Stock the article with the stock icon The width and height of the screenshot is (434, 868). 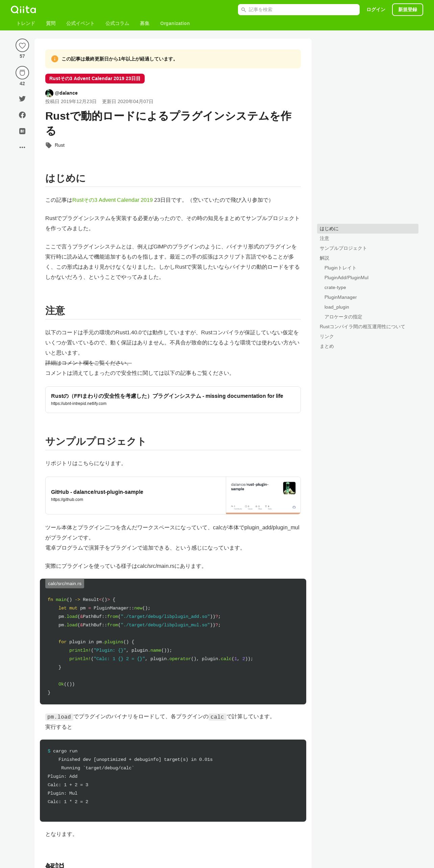click(x=22, y=73)
